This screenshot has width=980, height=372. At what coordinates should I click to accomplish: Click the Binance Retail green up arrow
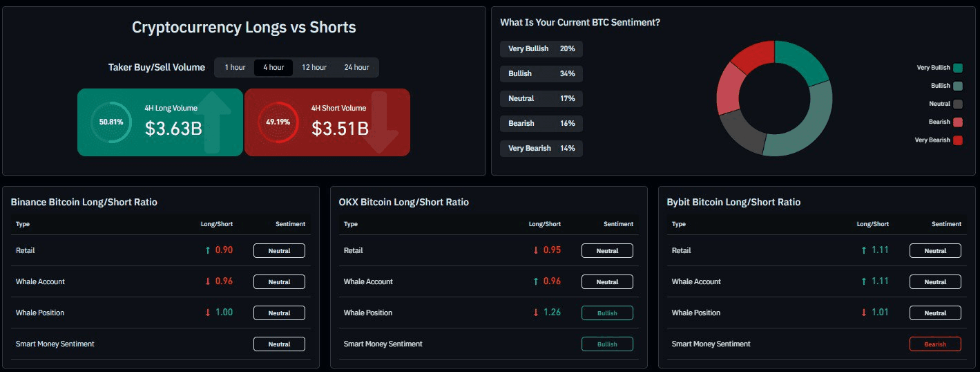[208, 250]
